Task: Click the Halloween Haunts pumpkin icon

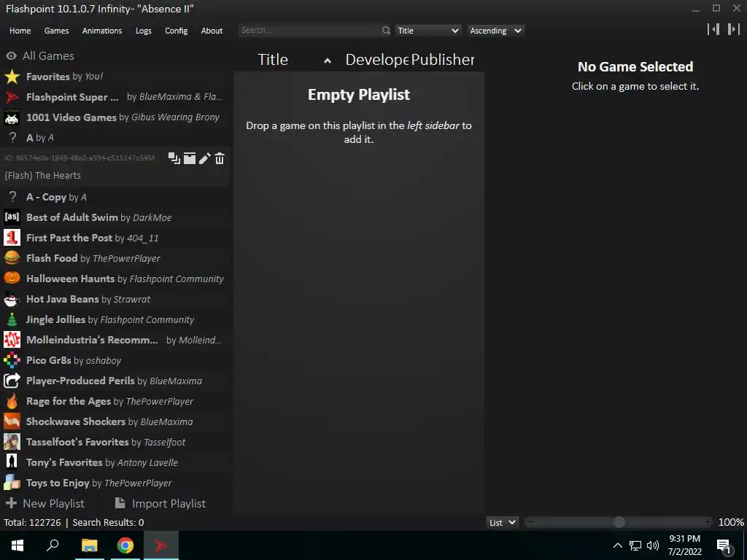Action: click(x=12, y=278)
